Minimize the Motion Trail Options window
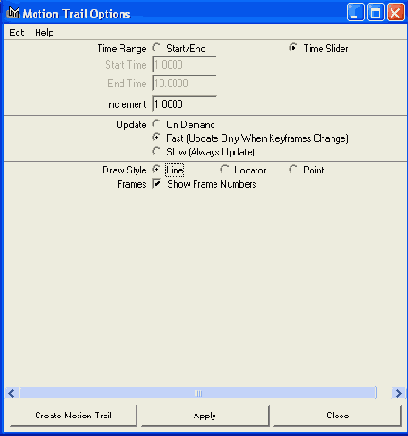This screenshot has height=436, width=408. [x=355, y=12]
